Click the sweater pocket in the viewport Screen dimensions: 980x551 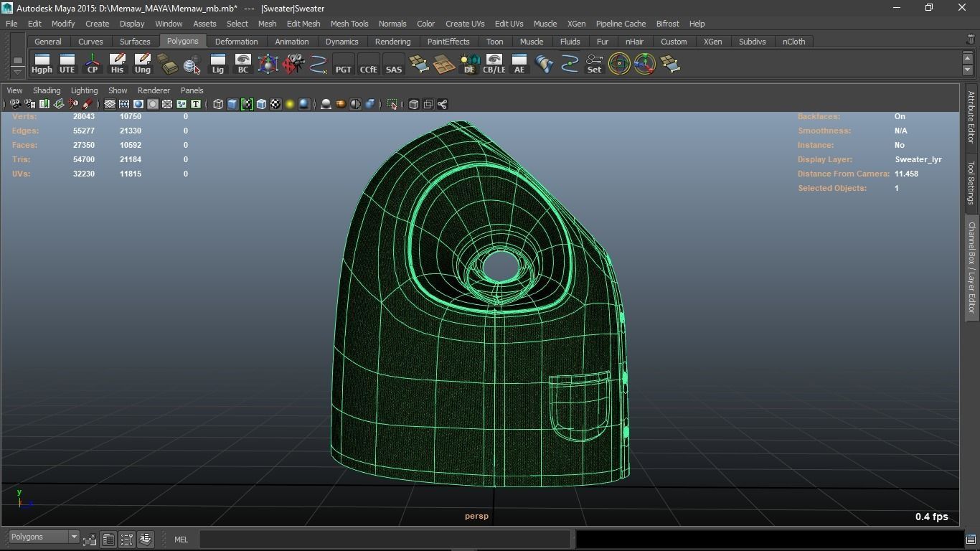point(580,406)
